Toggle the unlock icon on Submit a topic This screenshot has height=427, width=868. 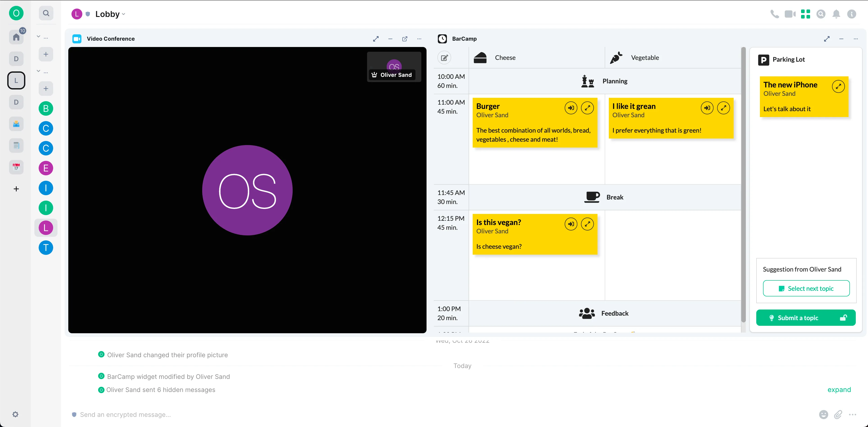[x=843, y=318]
